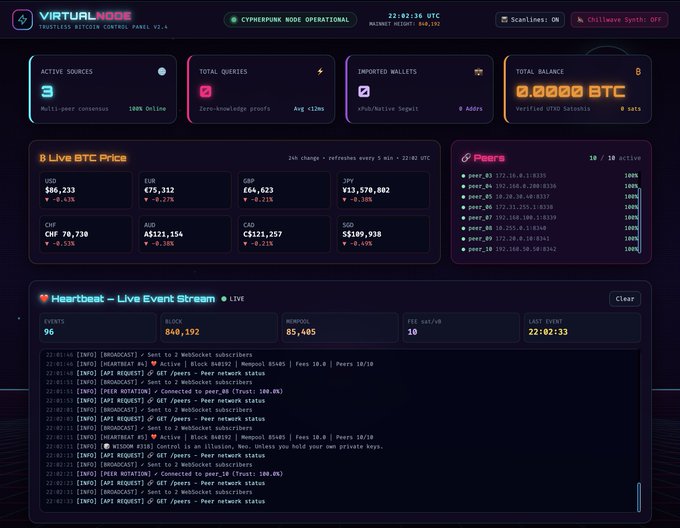The image size is (680, 528).
Task: Click the Mainnet Height 840,192 label
Action: (x=404, y=24)
